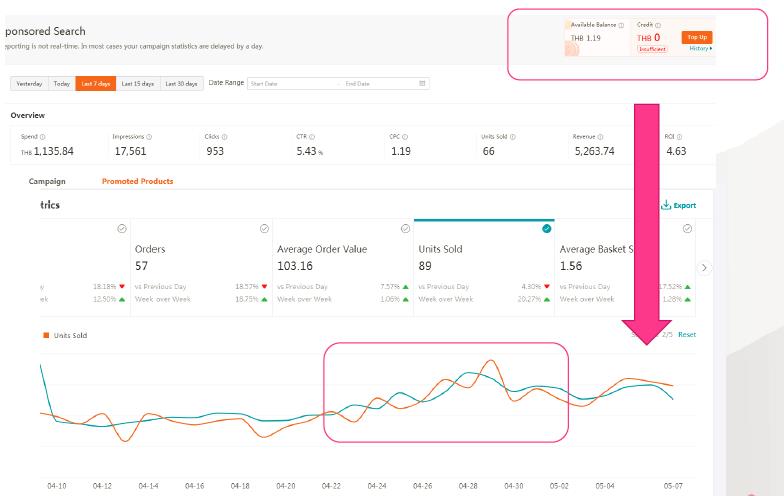
Task: Click the calendar icon in date range field
Action: point(422,83)
